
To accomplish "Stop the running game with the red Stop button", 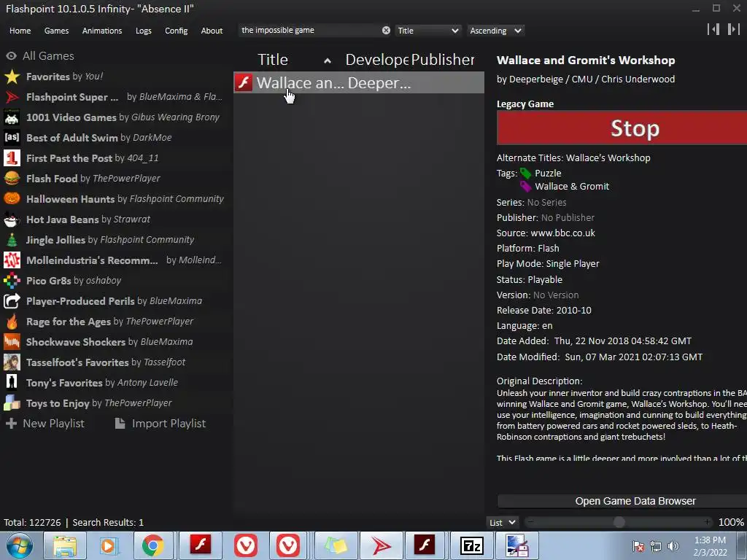I will [622, 128].
